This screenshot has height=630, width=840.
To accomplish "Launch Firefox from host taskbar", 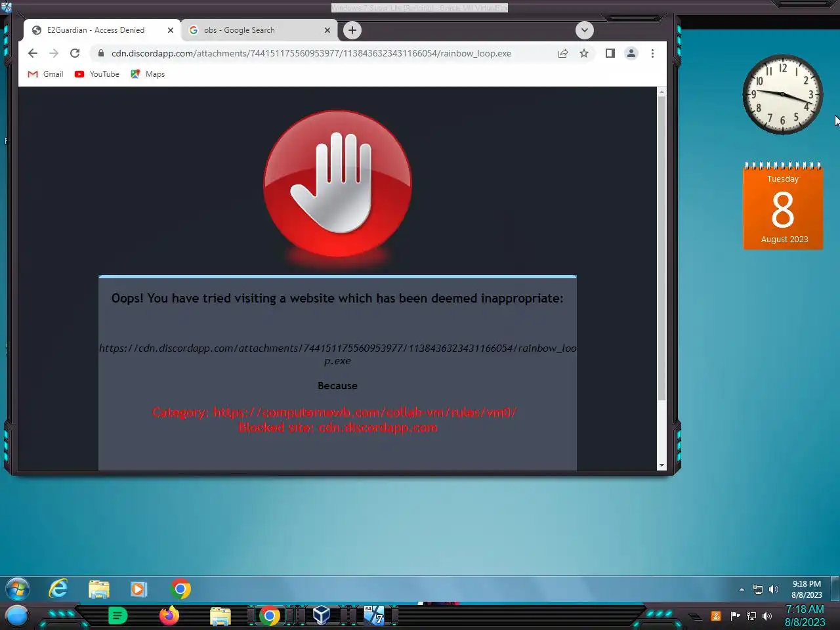I will tap(169, 616).
